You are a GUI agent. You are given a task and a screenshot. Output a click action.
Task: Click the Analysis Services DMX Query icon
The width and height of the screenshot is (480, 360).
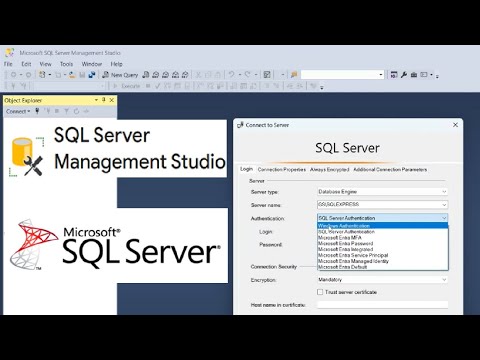click(165, 75)
